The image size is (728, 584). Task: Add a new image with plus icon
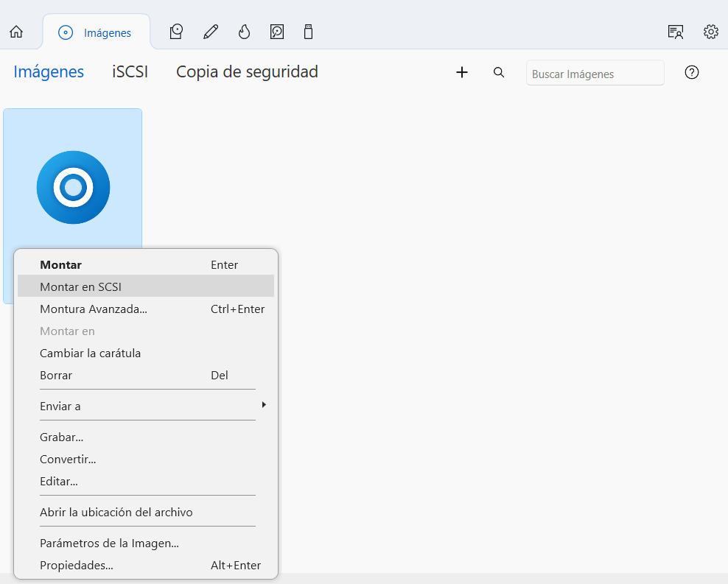point(462,72)
